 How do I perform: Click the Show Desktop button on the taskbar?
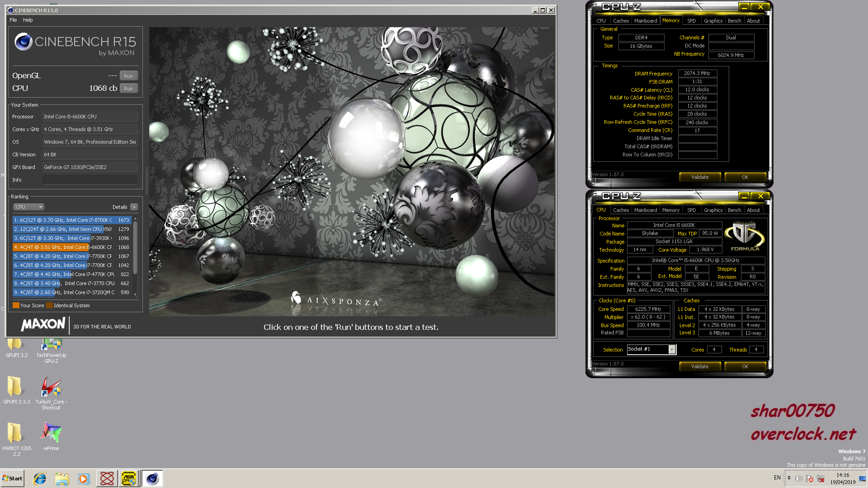[x=863, y=479]
